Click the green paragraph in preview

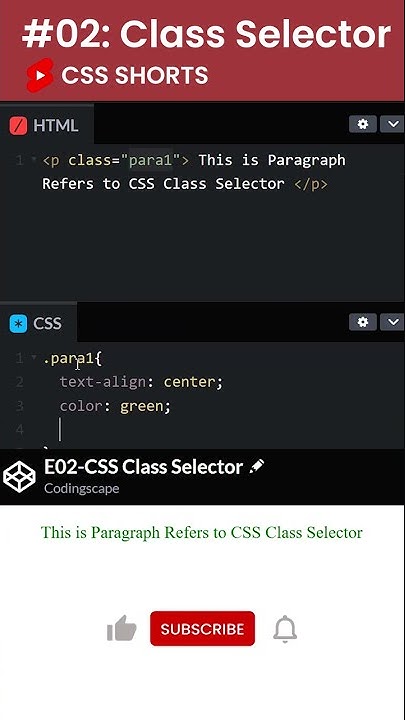click(202, 533)
